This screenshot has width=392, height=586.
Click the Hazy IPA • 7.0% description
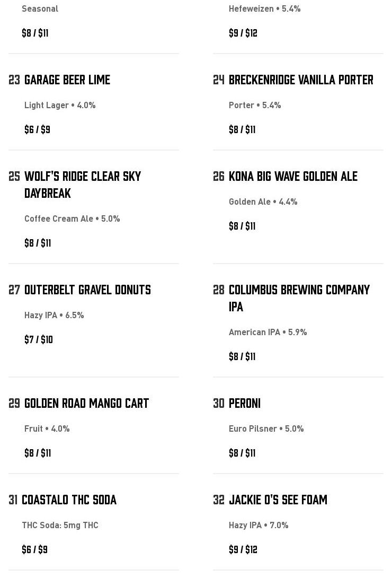point(259,525)
